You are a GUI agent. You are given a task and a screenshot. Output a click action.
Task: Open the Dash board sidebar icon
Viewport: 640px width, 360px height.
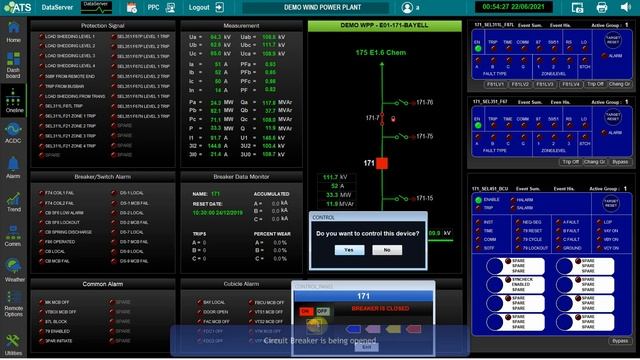point(13,64)
